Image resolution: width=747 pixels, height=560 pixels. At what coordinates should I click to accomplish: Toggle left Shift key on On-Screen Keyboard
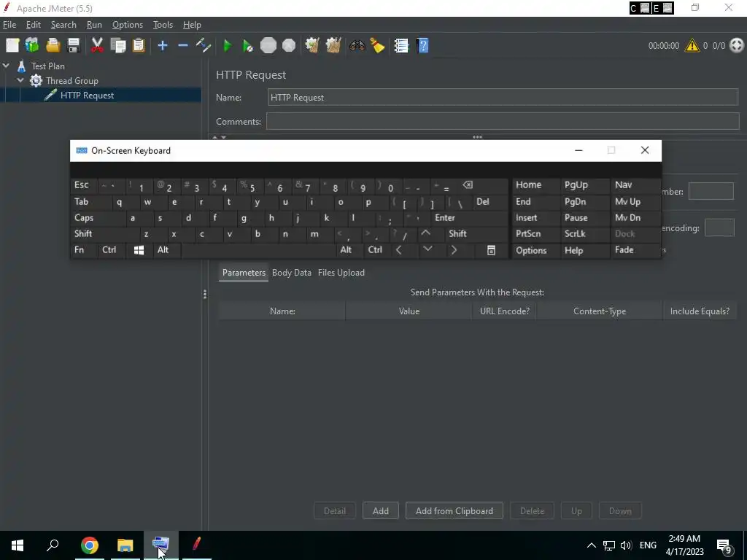click(x=104, y=234)
